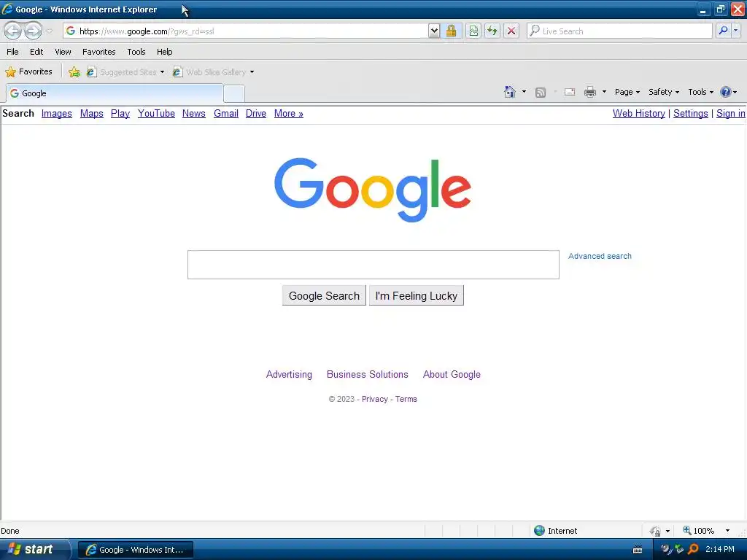Open the Tools menu in the menu bar

coord(136,52)
